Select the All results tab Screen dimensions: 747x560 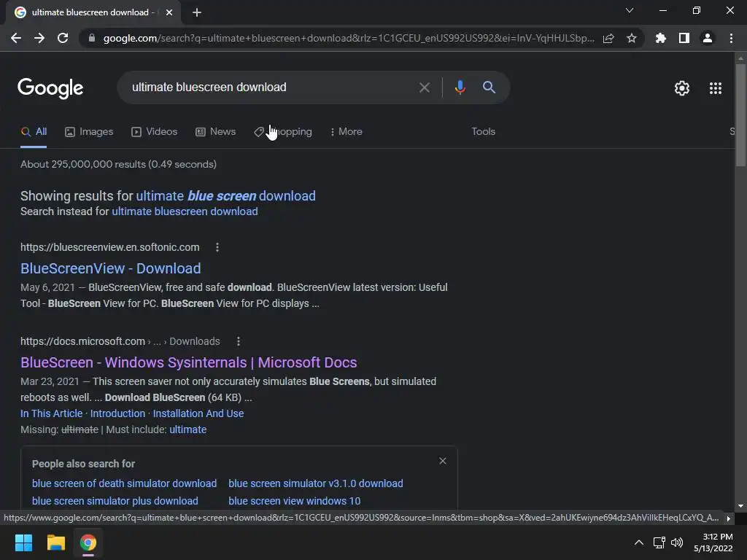pos(34,132)
